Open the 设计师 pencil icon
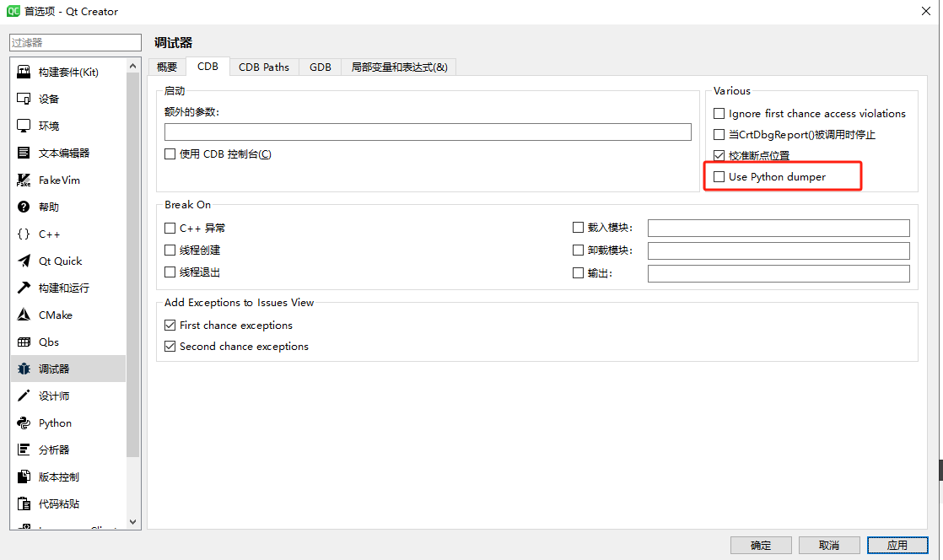Viewport: 943px width, 560px height. 24,396
